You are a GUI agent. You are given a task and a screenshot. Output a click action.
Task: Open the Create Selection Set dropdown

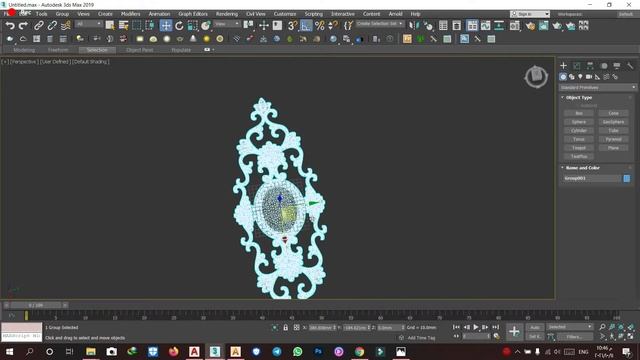tap(380, 24)
